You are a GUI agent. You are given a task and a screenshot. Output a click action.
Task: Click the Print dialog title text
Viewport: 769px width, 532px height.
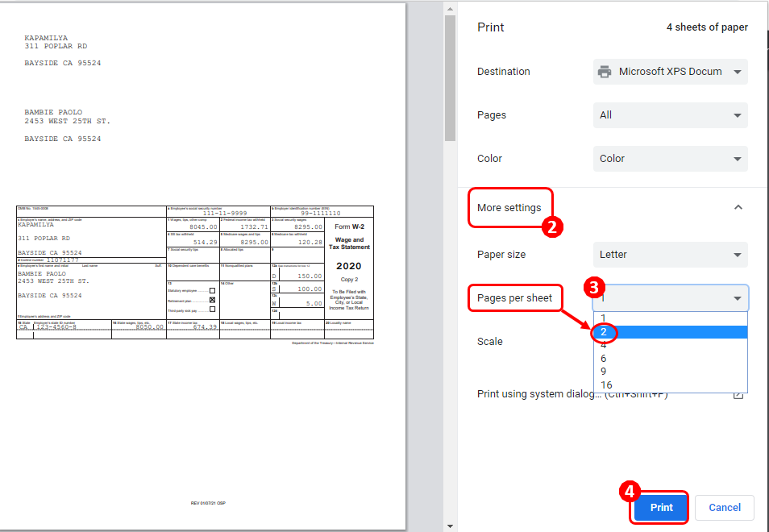click(x=490, y=27)
